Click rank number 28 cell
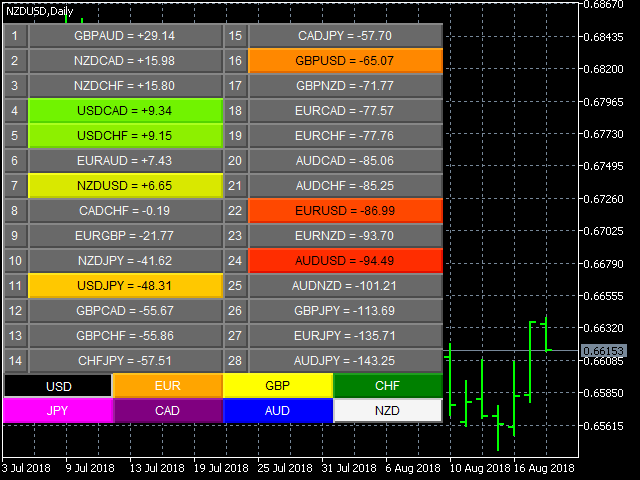This screenshot has width=640, height=480. click(235, 361)
